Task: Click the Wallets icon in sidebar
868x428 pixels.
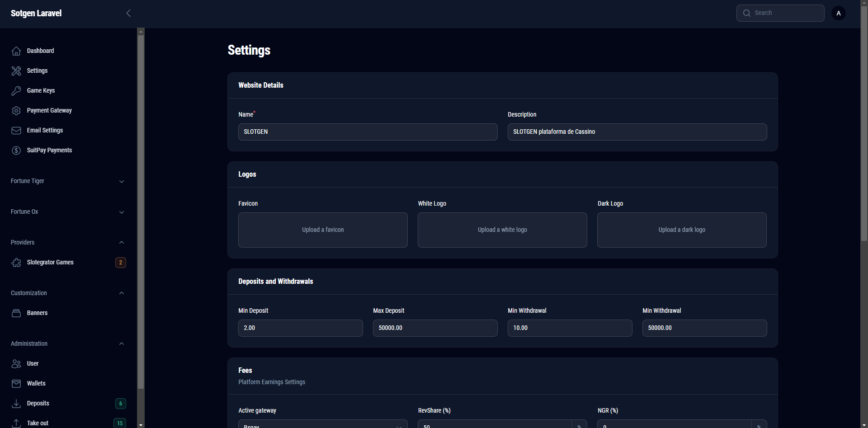Action: 16,384
